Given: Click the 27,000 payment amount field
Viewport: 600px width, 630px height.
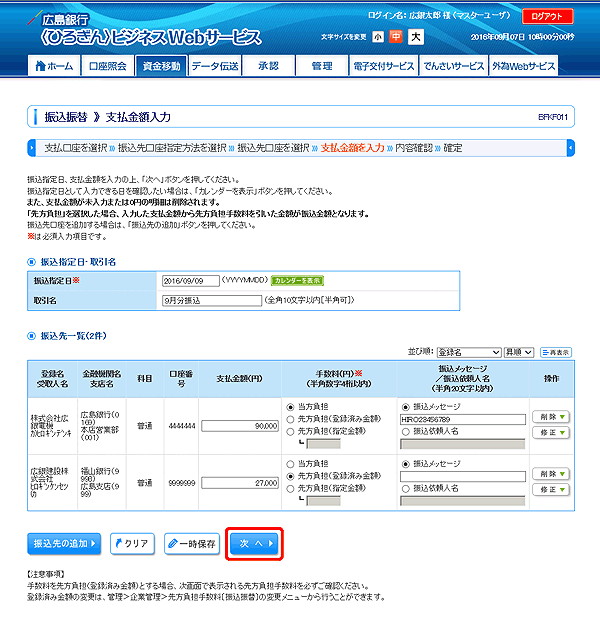Looking at the screenshot, I should tap(240, 483).
